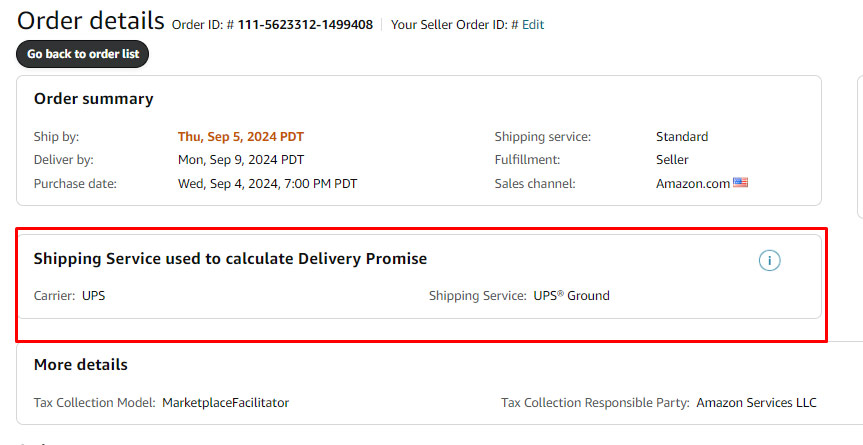This screenshot has height=445, width=863.
Task: Click the Fulfillment value Seller
Action: pos(672,160)
